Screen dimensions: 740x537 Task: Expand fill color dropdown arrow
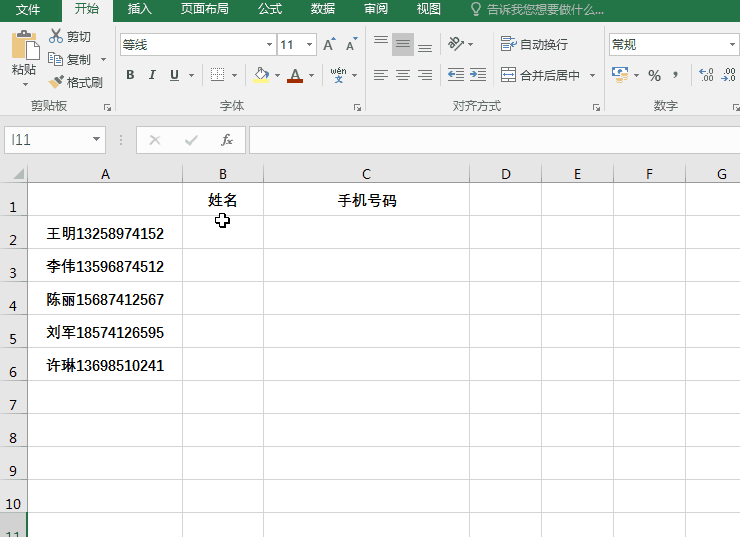tap(278, 75)
